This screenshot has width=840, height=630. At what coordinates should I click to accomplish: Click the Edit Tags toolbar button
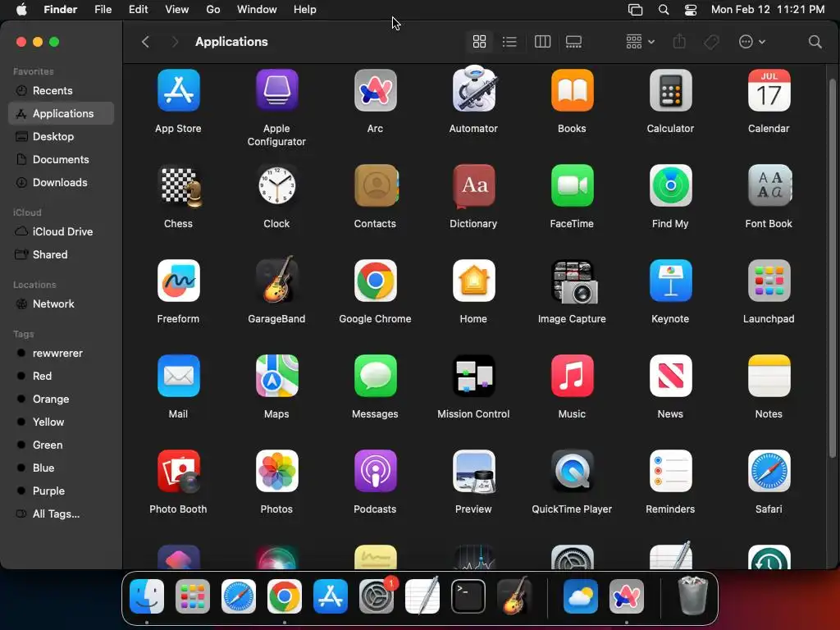(x=711, y=42)
